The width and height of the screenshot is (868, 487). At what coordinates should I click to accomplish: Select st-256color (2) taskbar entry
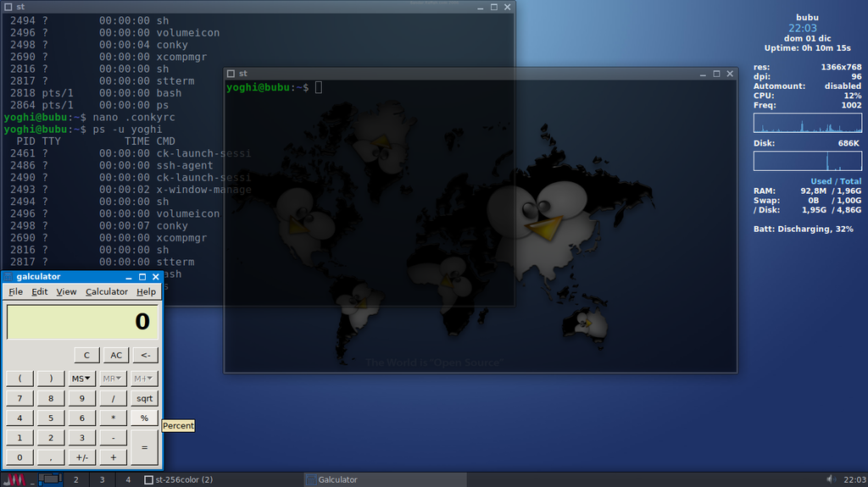click(221, 480)
